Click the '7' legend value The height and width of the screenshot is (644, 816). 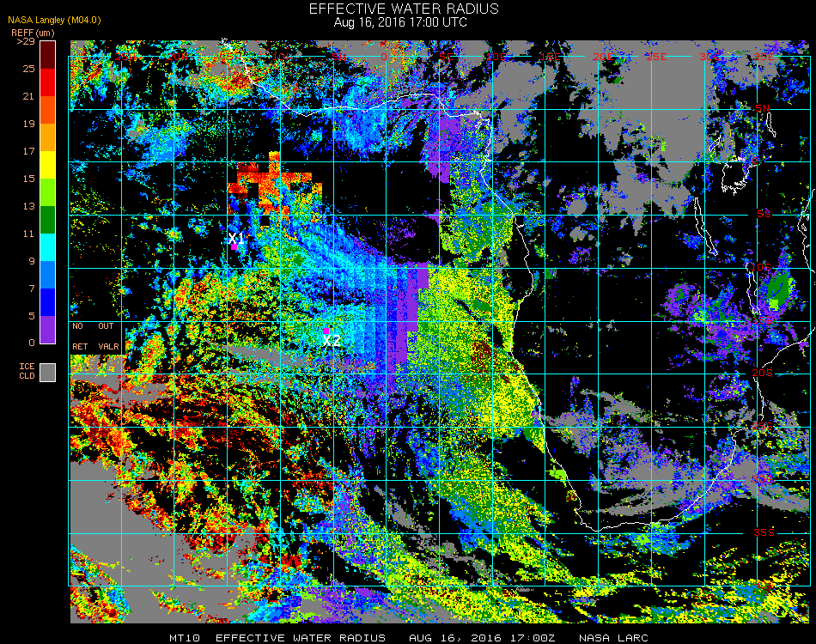click(32, 289)
